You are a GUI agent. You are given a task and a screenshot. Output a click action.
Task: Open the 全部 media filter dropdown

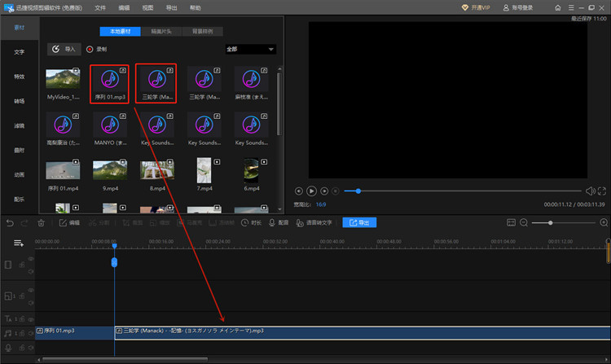(x=251, y=49)
